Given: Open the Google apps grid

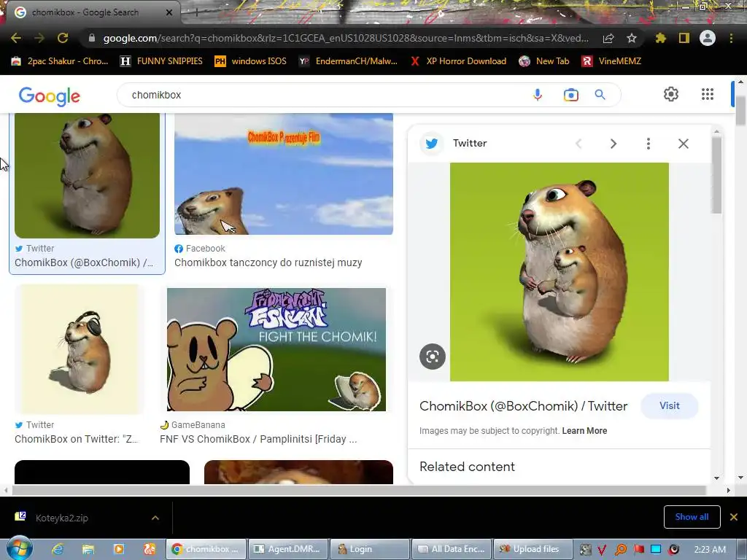Looking at the screenshot, I should pos(708,94).
